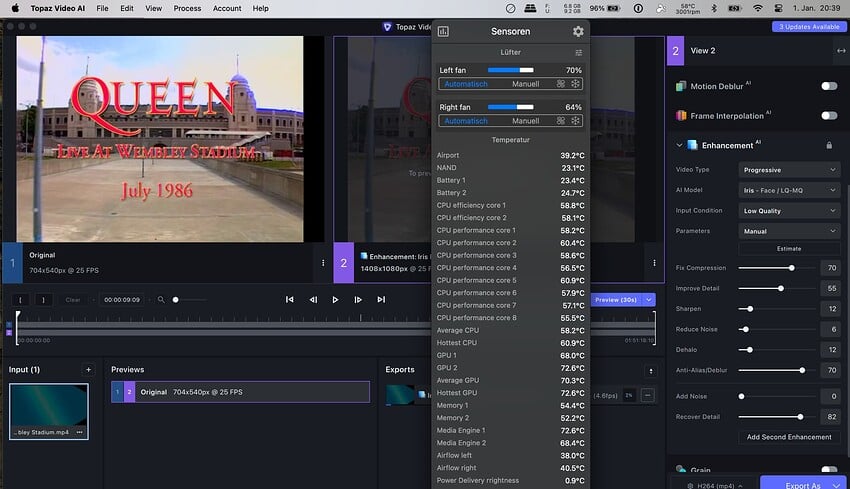Viewport: 850px width, 489px height.
Task: Open the Account menu in menu bar
Action: (227, 8)
